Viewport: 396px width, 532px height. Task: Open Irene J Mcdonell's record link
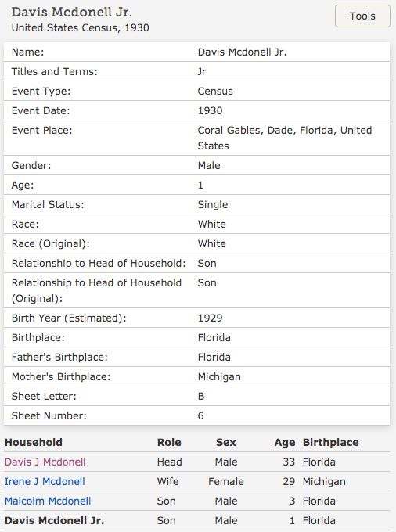pyautogui.click(x=45, y=481)
